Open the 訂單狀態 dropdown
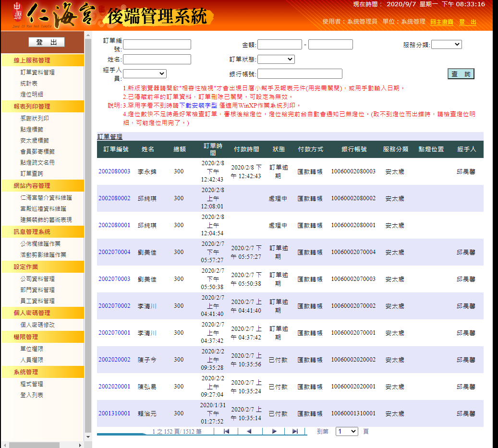Viewport: 498px width, 448px height. tap(276, 59)
